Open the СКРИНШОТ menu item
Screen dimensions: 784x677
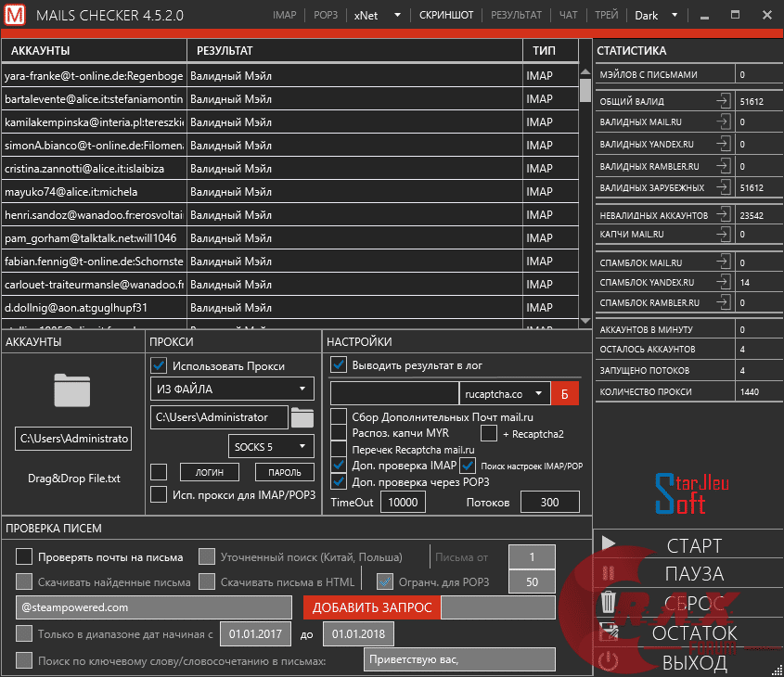(446, 16)
